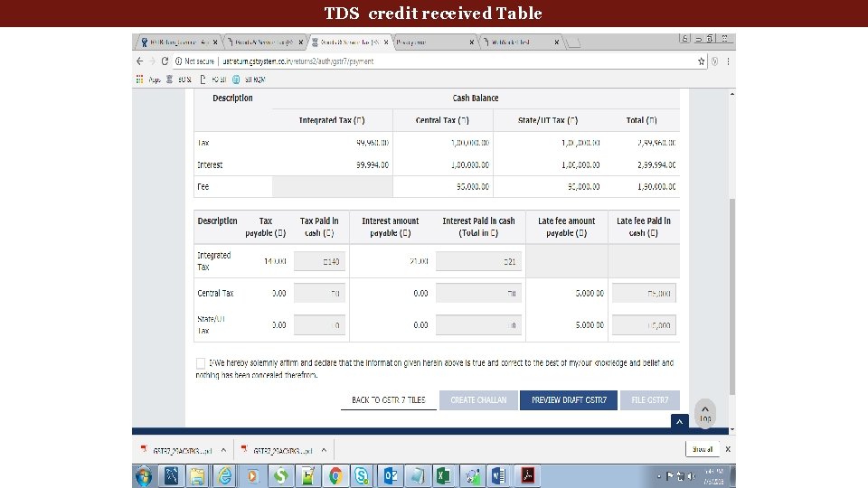Expand options for first GSTR7 pdf download
This screenshot has width=868, height=488.
point(223,450)
